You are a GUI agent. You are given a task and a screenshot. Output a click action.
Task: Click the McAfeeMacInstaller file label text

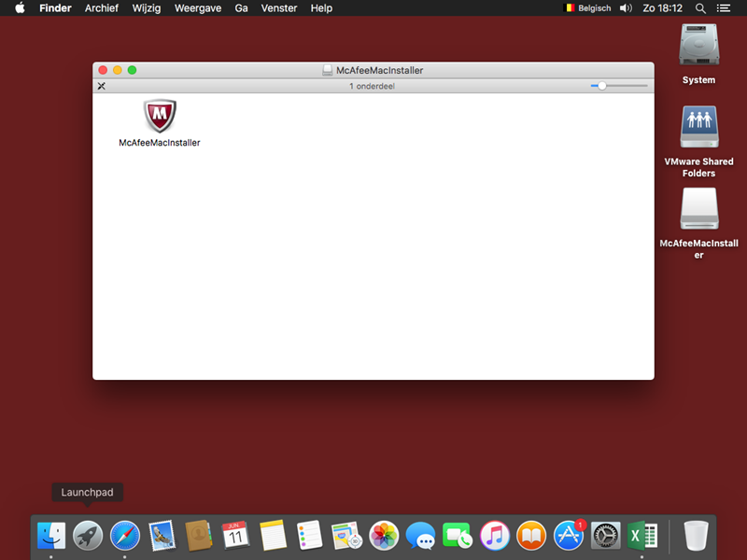[x=160, y=143]
